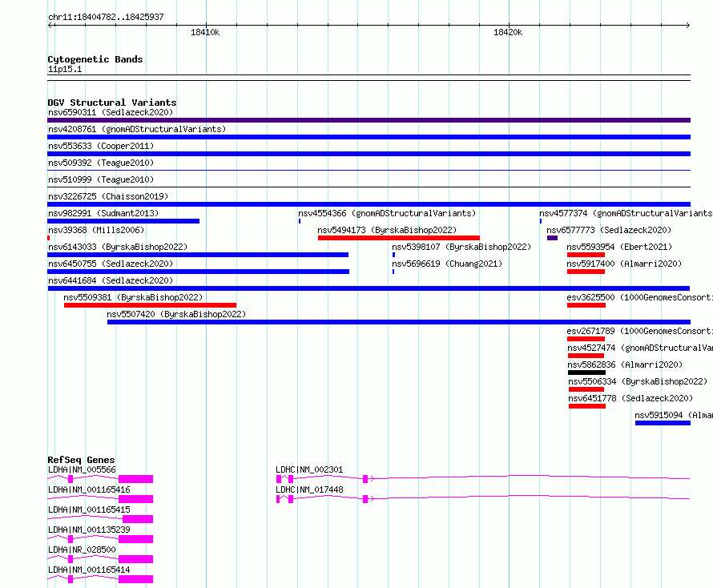Select the nsv5862836 (Almarri2020) label
713x588 pixels.
[x=625, y=364]
